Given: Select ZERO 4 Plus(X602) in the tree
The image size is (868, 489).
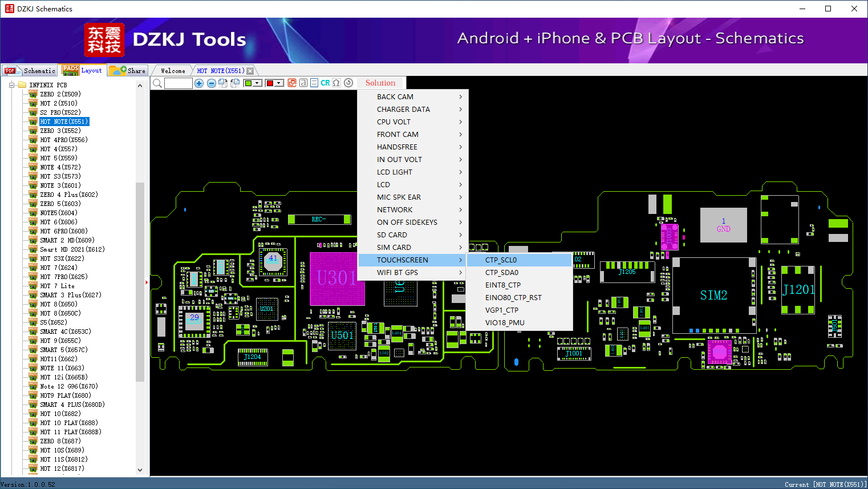Looking at the screenshot, I should pyautogui.click(x=69, y=195).
